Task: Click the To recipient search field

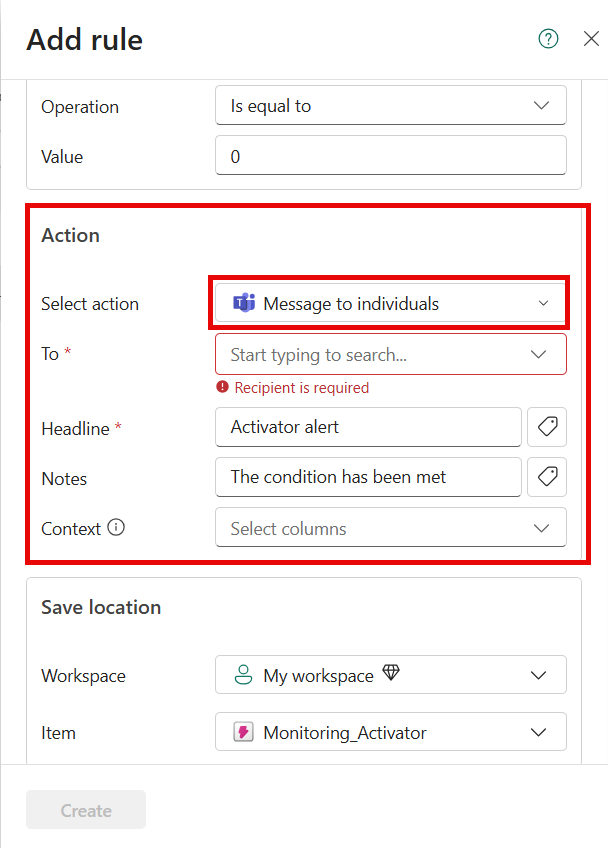Action: [x=391, y=354]
